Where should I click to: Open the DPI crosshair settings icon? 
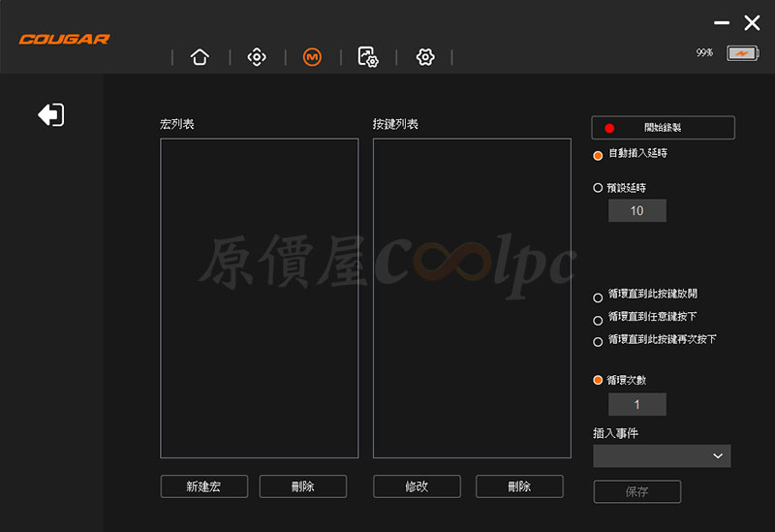[257, 57]
